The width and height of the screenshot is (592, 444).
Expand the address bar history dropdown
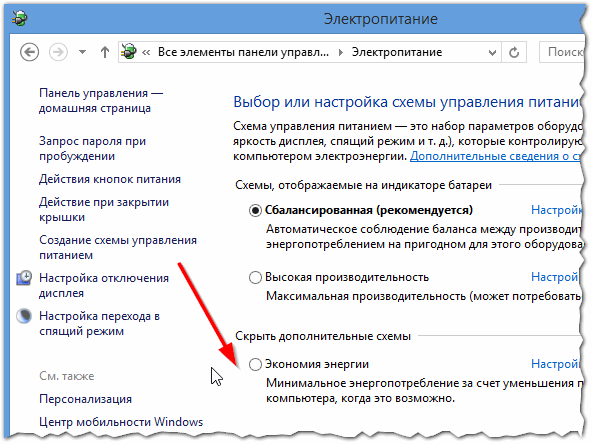point(492,52)
